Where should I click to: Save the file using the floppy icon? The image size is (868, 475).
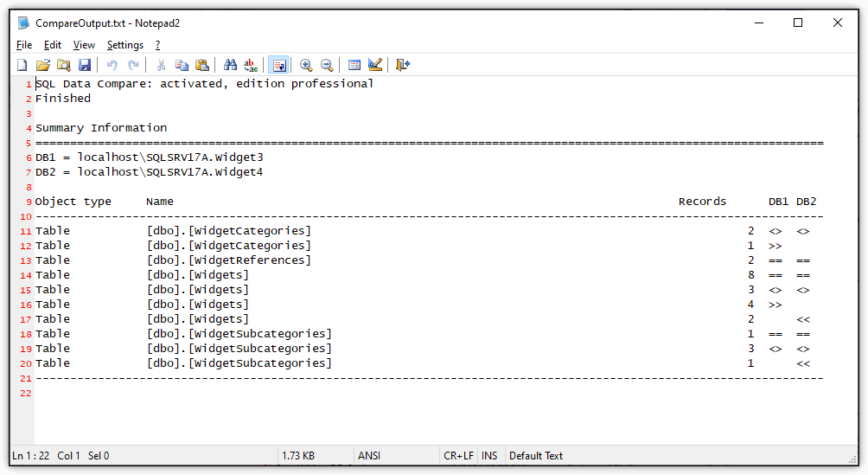pos(84,65)
